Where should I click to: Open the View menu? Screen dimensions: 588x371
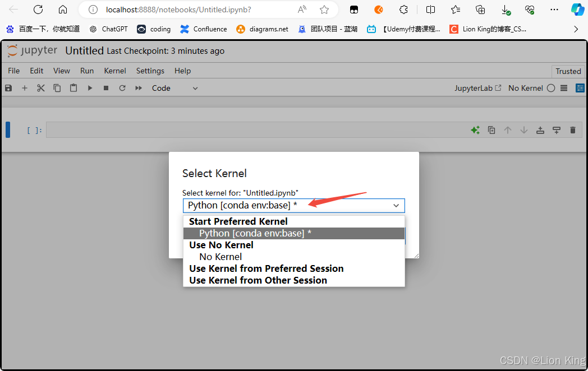pyautogui.click(x=62, y=71)
